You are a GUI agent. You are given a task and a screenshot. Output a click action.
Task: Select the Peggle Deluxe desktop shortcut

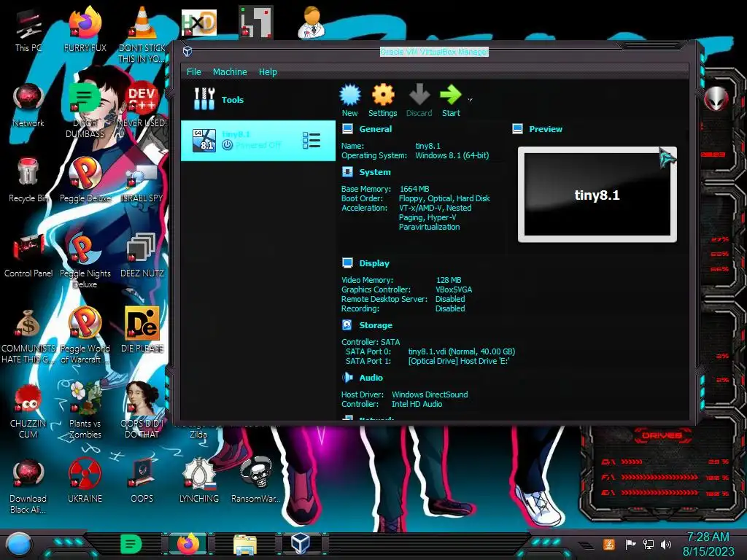click(85, 180)
